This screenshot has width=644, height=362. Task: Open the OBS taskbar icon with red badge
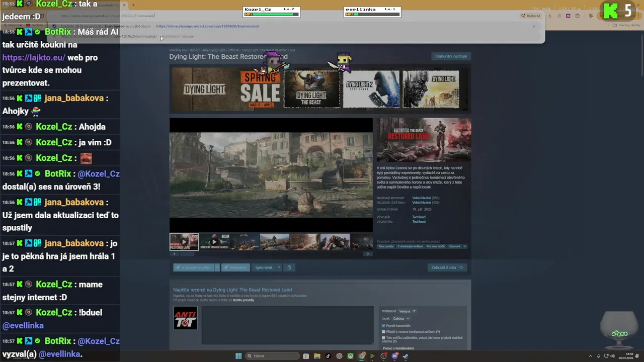click(x=383, y=356)
